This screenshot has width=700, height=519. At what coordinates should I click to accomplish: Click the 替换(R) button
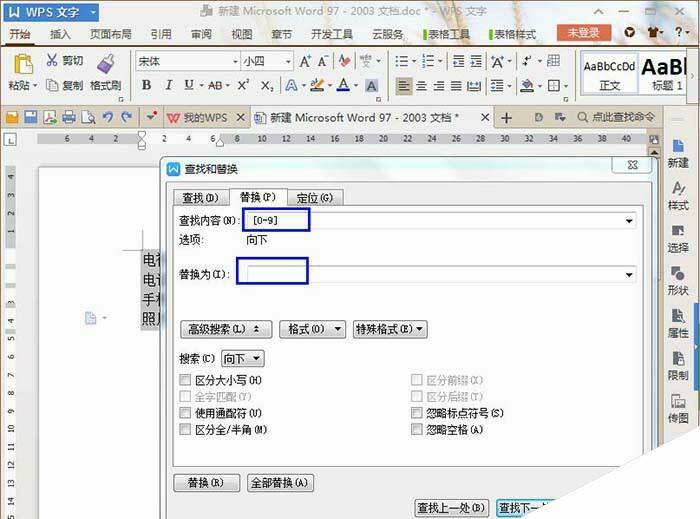point(207,483)
